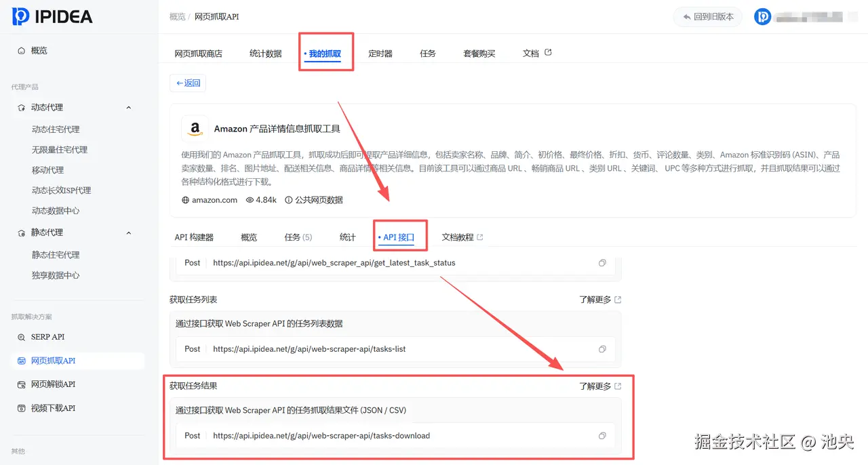
Task: Click the tasks-download endpoint URL text
Action: (321, 436)
